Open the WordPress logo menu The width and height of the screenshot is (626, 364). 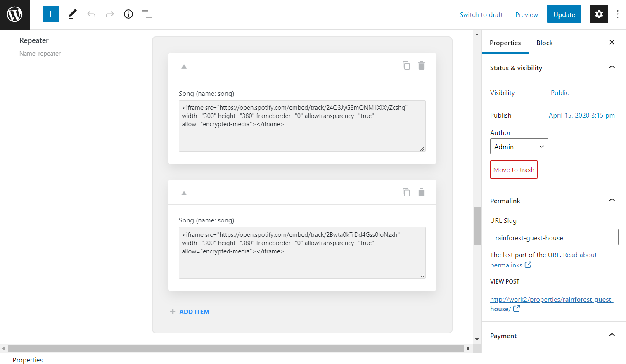[15, 14]
